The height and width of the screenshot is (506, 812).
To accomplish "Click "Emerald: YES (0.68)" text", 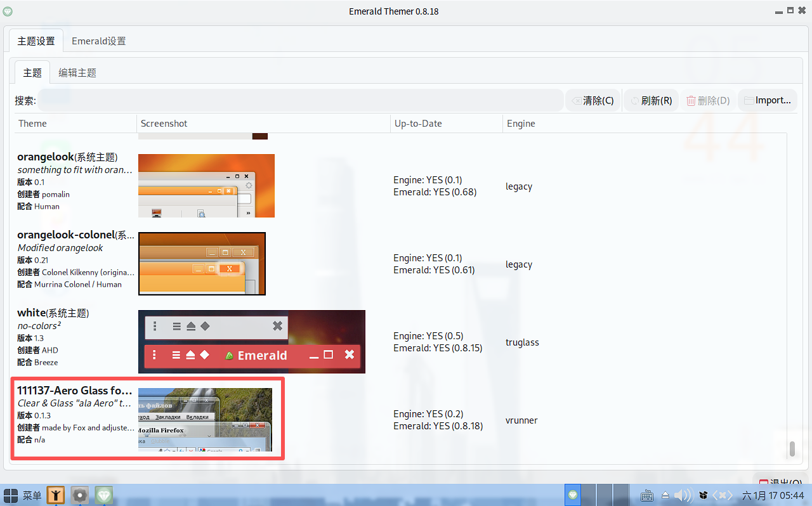I will [435, 192].
